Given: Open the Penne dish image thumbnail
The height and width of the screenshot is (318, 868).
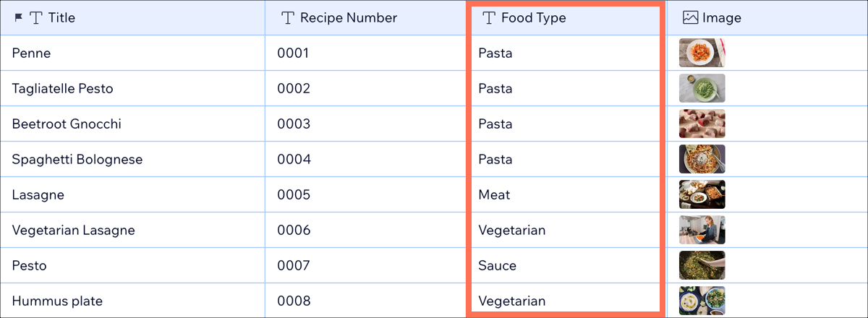Looking at the screenshot, I should pos(702,53).
